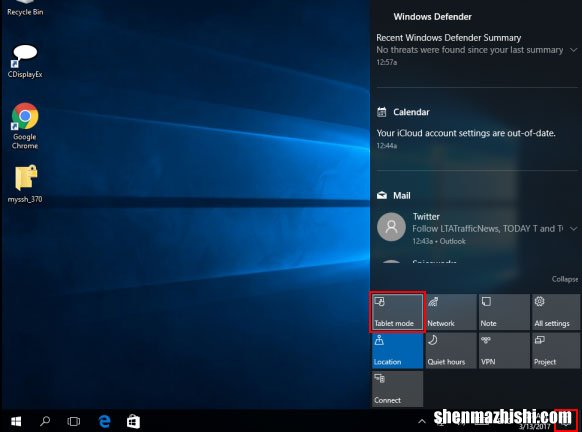Show hidden system tray icons
The image size is (582, 432).
[422, 421]
